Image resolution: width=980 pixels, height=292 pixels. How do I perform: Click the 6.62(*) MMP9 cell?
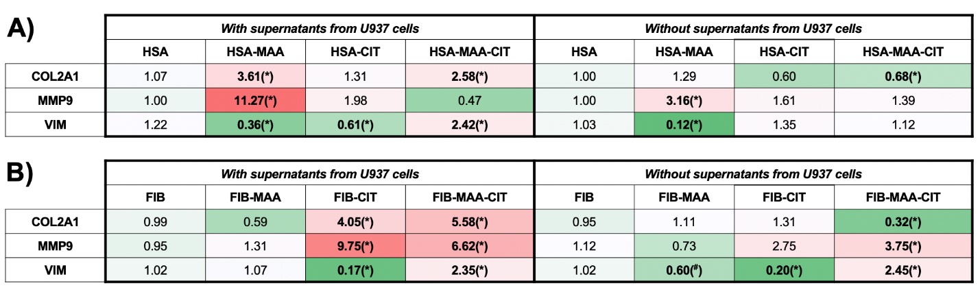[x=468, y=244]
